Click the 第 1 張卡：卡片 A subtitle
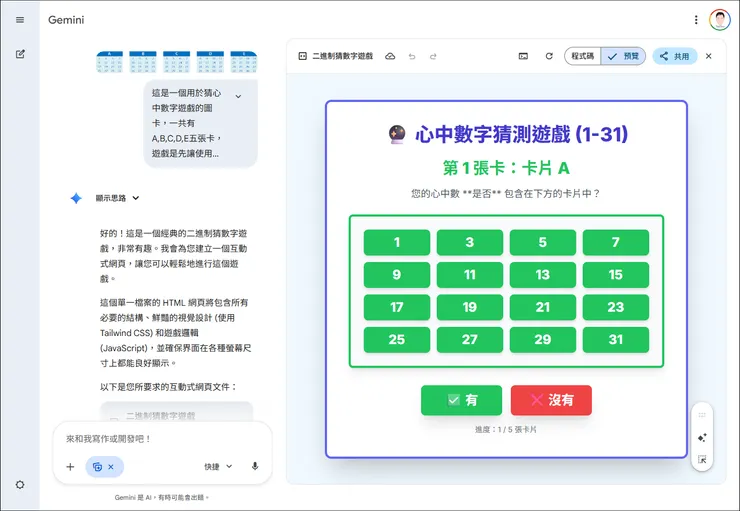Viewport: 740px width, 511px height. pyautogui.click(x=506, y=168)
